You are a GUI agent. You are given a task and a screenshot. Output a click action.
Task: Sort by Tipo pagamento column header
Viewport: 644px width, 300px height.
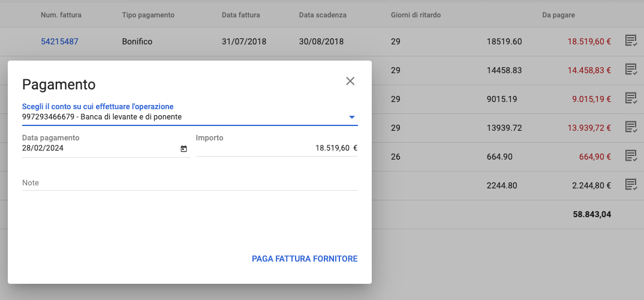(148, 15)
